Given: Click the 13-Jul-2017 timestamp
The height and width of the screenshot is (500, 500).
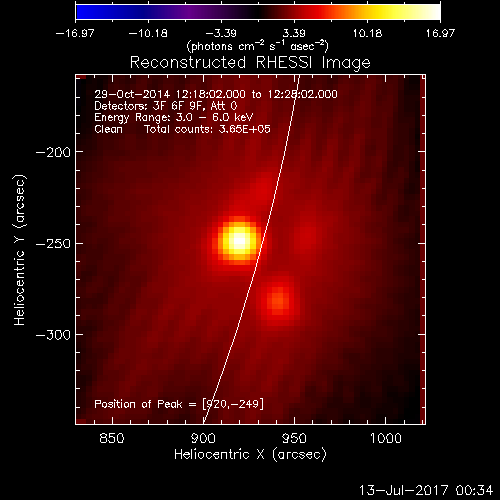Looking at the screenshot, I should tap(426, 490).
